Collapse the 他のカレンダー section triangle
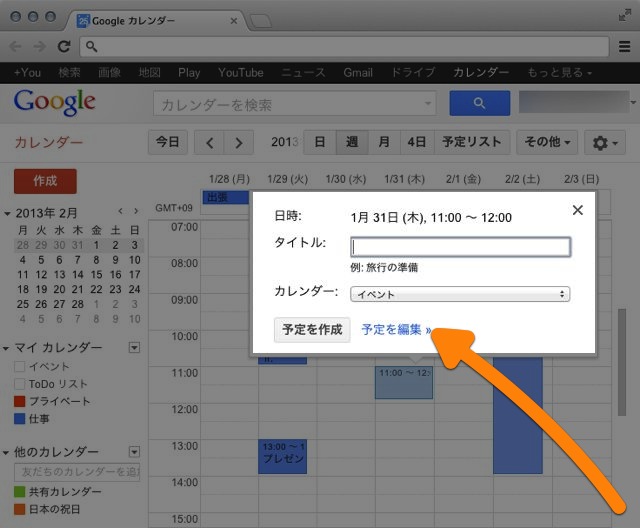Viewport: 640px width, 528px height. point(6,453)
